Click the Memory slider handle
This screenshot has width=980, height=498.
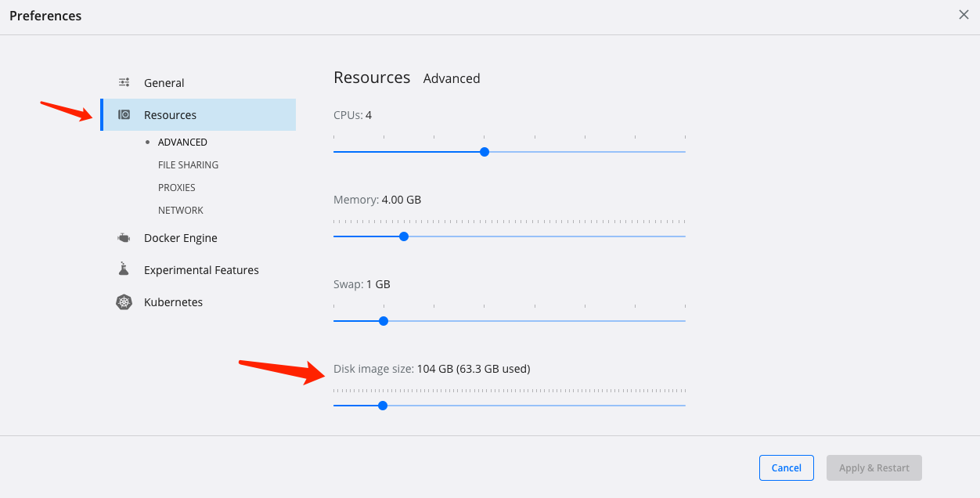[x=404, y=236]
